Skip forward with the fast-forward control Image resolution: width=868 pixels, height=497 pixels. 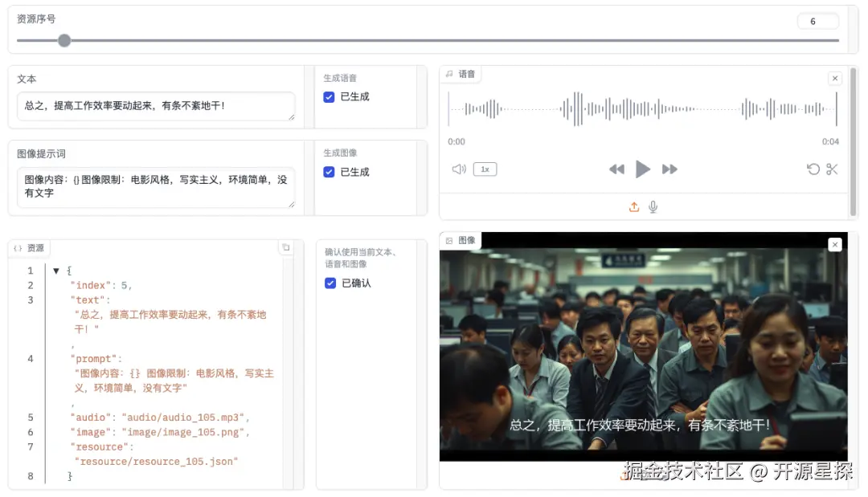[x=669, y=169]
